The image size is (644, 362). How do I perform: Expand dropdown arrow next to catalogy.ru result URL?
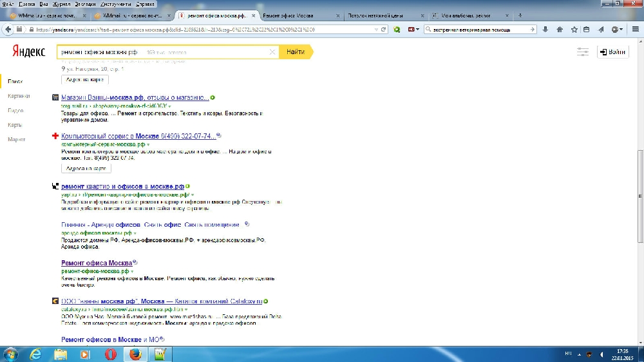(186, 309)
